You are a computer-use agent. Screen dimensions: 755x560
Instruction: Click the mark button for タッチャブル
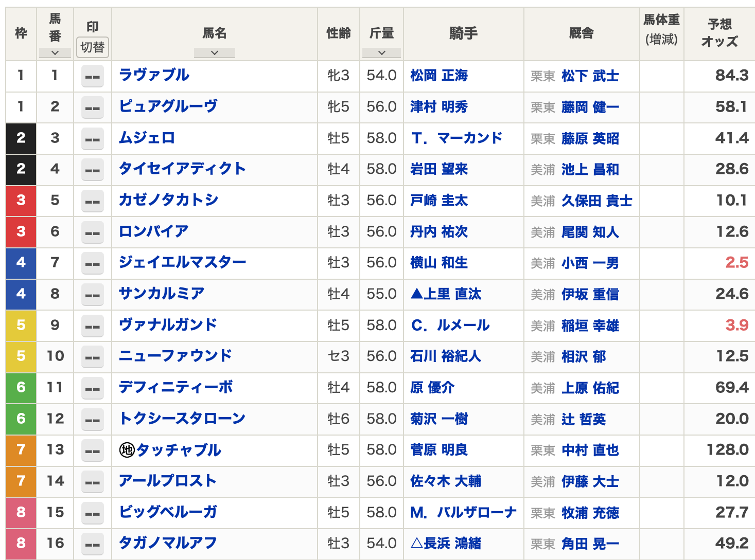tap(93, 450)
